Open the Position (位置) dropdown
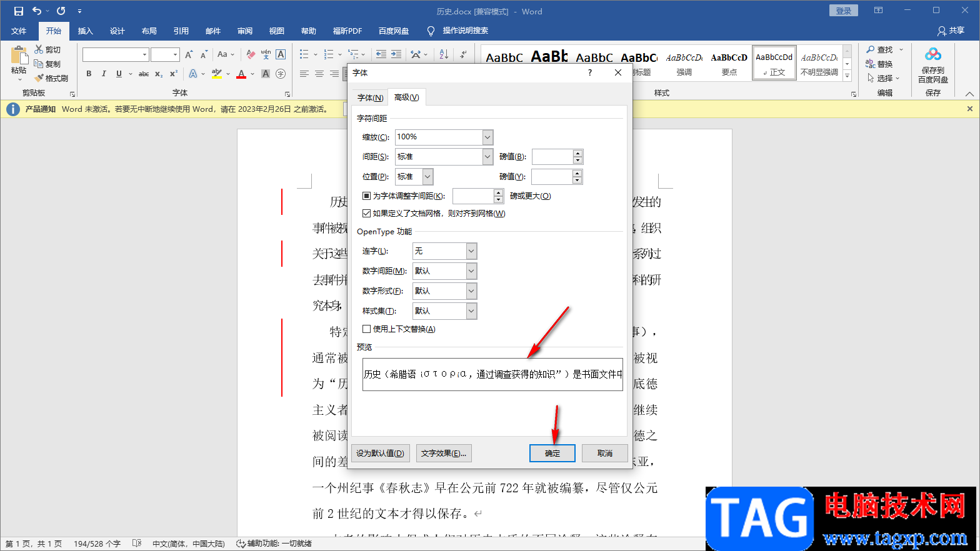Viewport: 980px width, 551px height. pyautogui.click(x=427, y=177)
